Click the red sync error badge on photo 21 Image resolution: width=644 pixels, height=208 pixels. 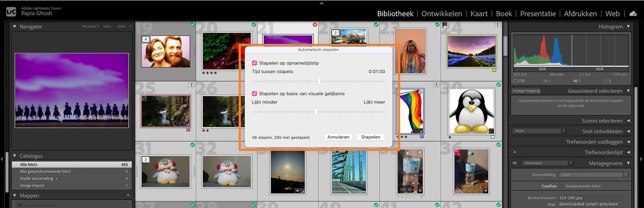tap(315, 25)
